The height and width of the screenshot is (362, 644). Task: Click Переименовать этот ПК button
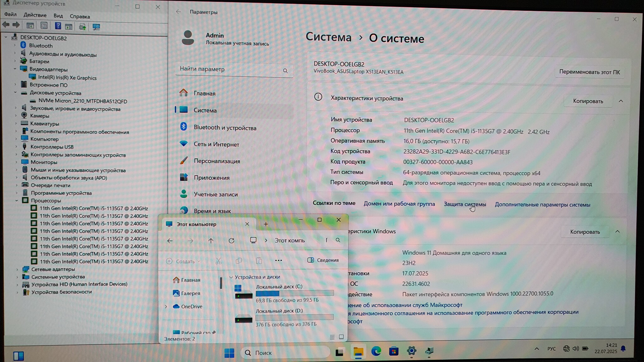(589, 72)
